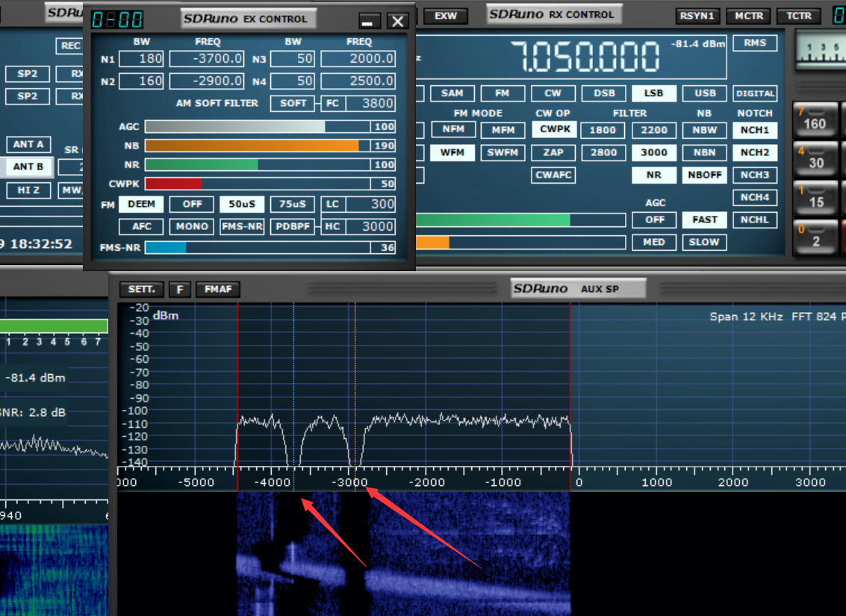
Task: Select NBW wide noise blanker
Action: pos(705,130)
